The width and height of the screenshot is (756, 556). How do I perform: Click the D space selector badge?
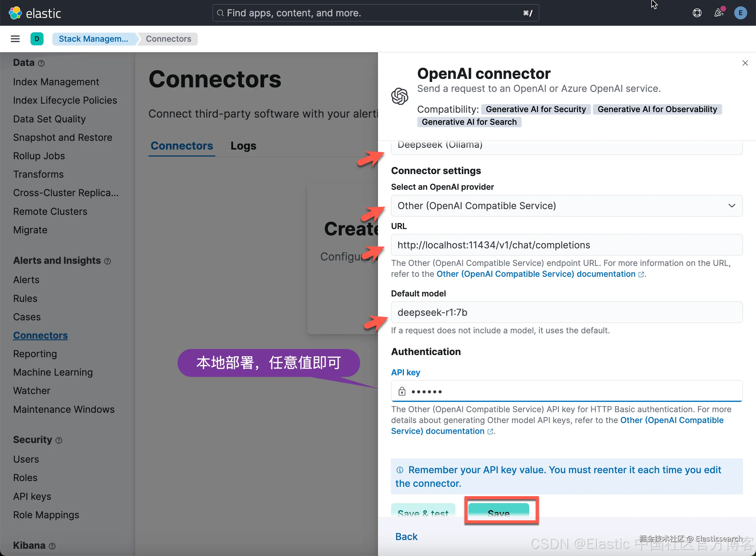click(37, 39)
